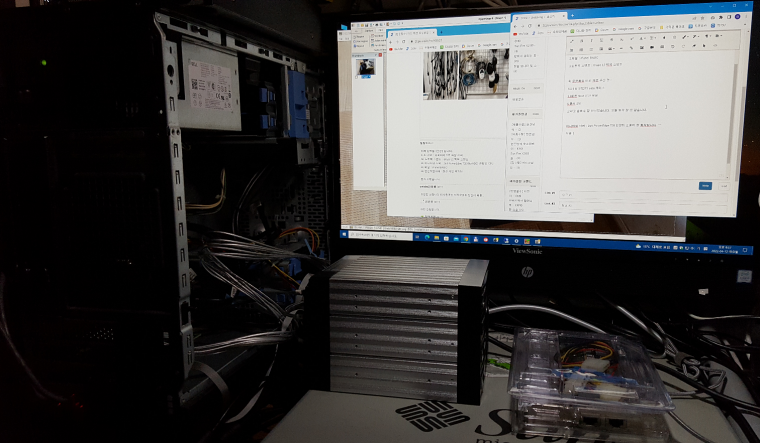Select the thumbnail in the back-left image viewer

(x=365, y=67)
